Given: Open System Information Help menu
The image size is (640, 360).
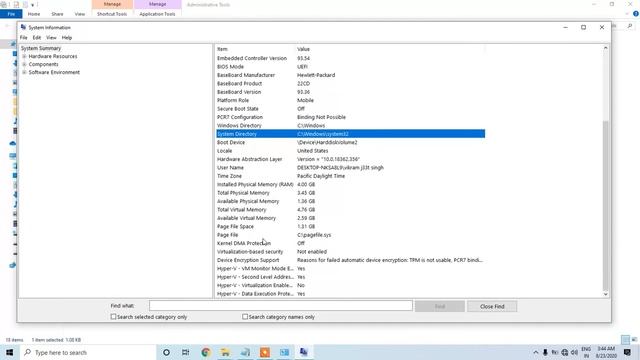Looking at the screenshot, I should (67, 38).
